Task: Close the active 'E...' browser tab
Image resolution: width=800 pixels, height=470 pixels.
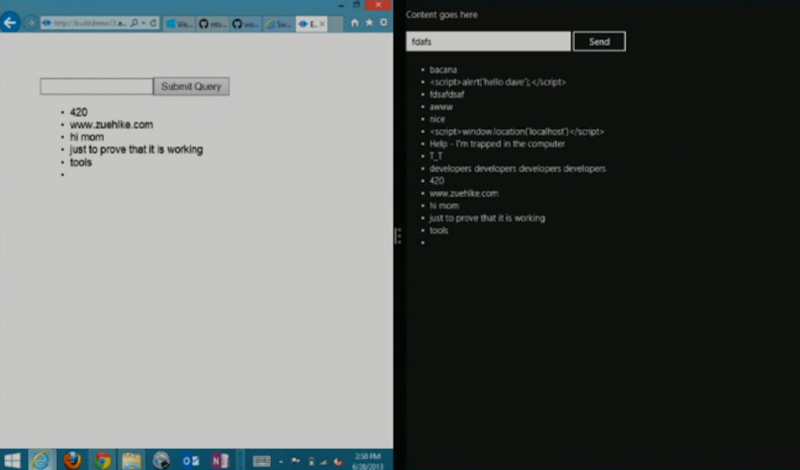Action: coord(322,24)
